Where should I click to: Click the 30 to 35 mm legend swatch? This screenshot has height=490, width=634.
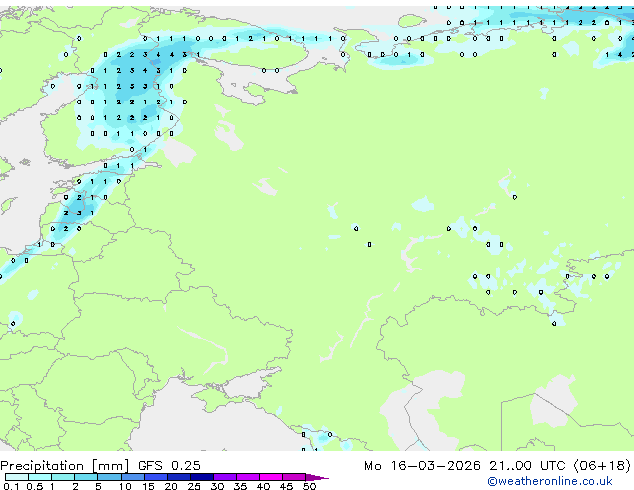225,477
